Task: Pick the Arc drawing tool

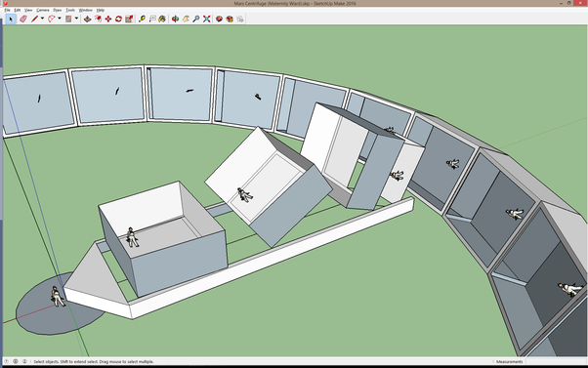Action: 52,19
